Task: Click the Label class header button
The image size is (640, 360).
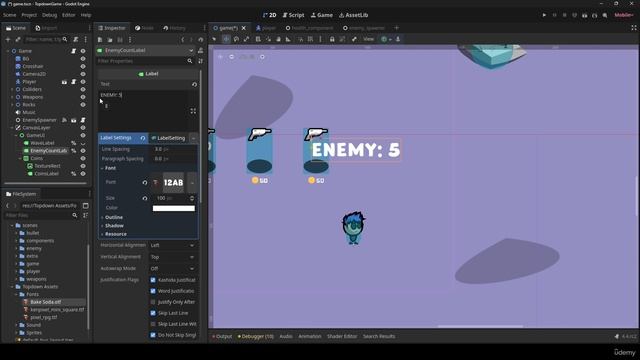Action: click(148, 74)
